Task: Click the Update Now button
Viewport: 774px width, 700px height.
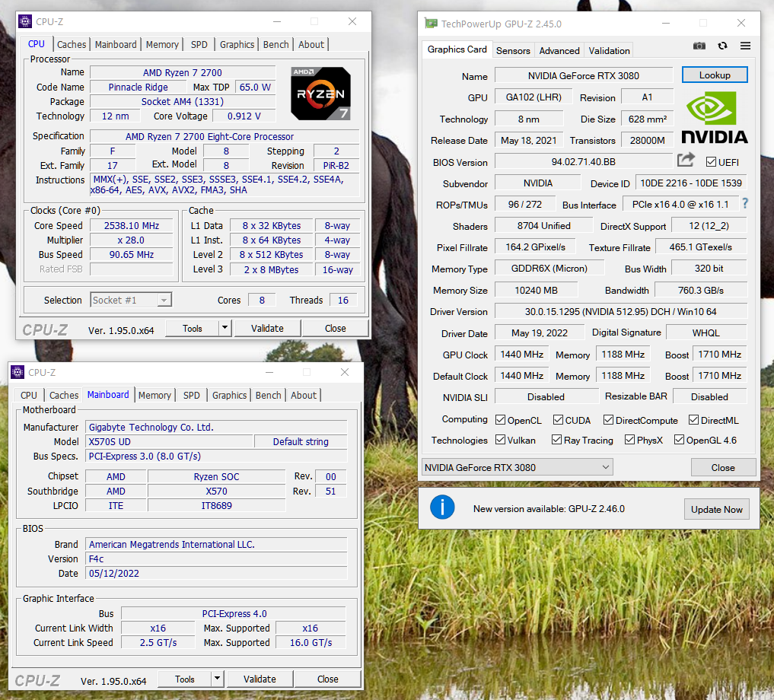Action: tap(716, 510)
